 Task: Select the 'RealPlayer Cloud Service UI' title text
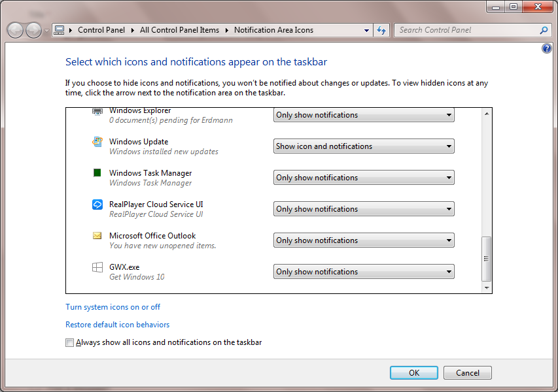[x=156, y=204]
